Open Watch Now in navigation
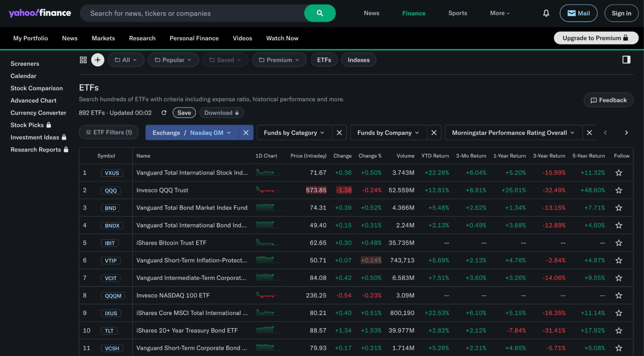This screenshot has height=356, width=644. click(282, 38)
